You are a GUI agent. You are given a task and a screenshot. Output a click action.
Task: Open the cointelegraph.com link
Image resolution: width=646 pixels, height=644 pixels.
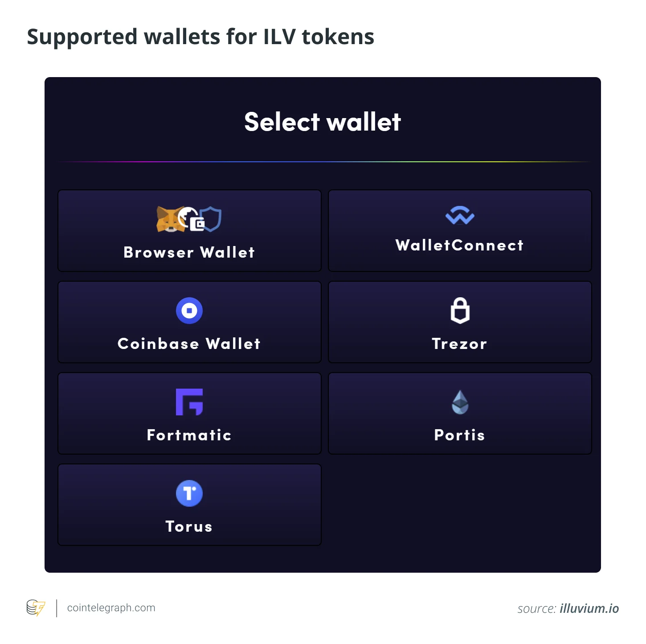pos(111,608)
